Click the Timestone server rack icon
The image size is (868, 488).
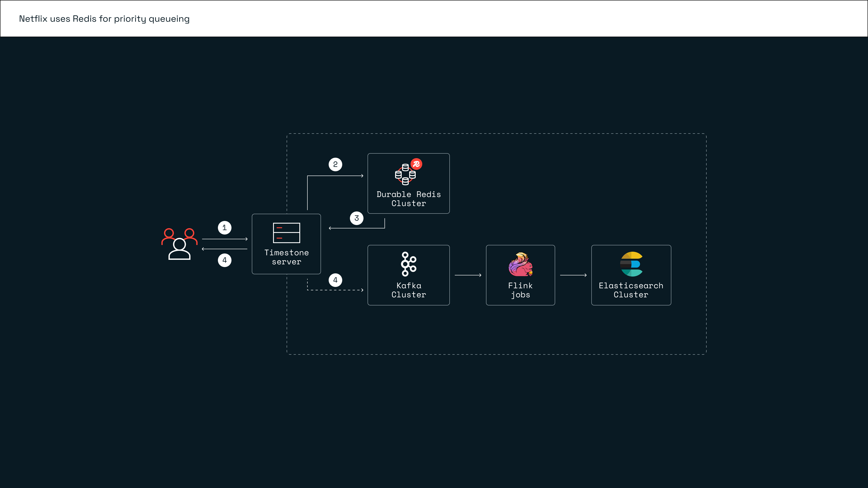pyautogui.click(x=286, y=233)
